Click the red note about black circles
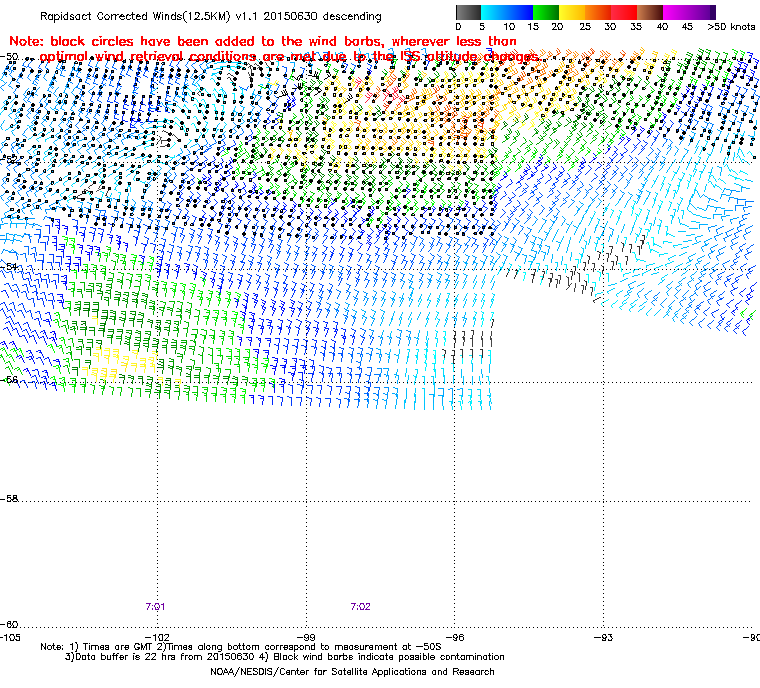760x688 pixels. (274, 49)
